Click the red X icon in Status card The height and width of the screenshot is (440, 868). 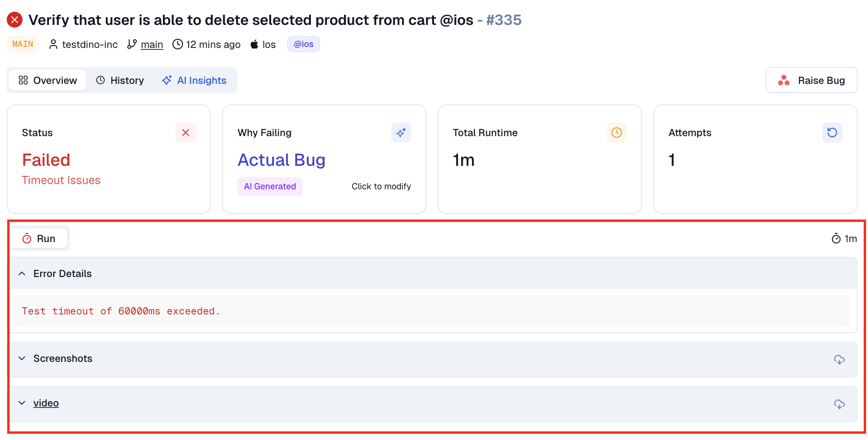pos(185,133)
